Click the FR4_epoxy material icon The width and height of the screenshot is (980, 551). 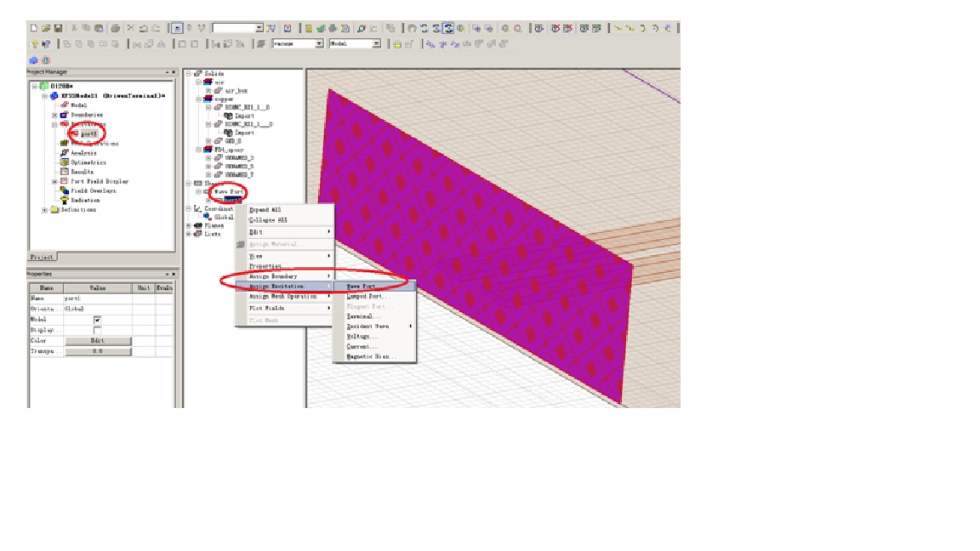[208, 150]
